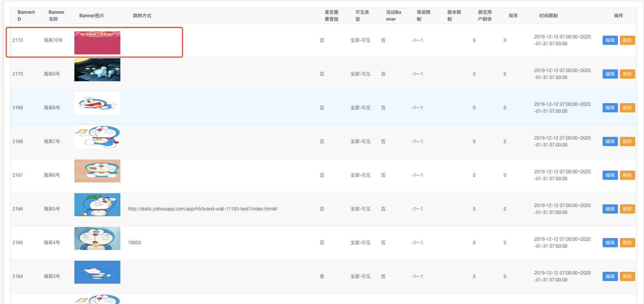The image size is (644, 304).
Task: Open the singing Doraemon image of 海英7号
Action: coord(97,137)
